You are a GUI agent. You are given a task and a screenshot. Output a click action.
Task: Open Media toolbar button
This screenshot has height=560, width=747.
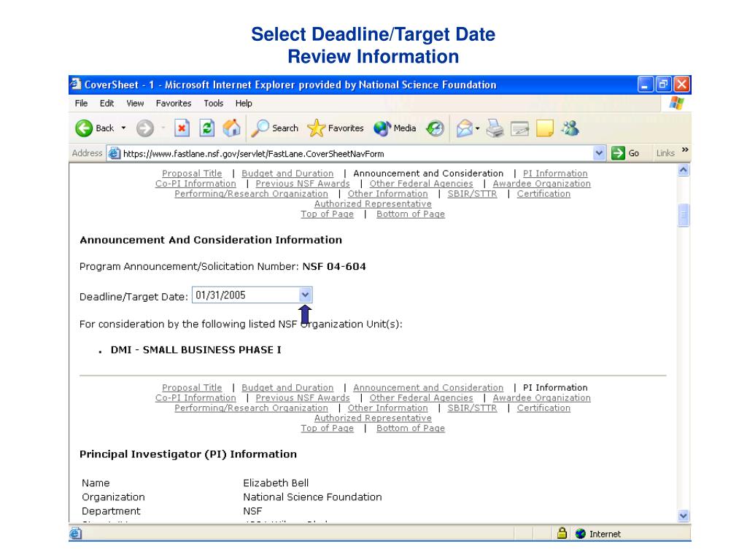click(x=395, y=128)
